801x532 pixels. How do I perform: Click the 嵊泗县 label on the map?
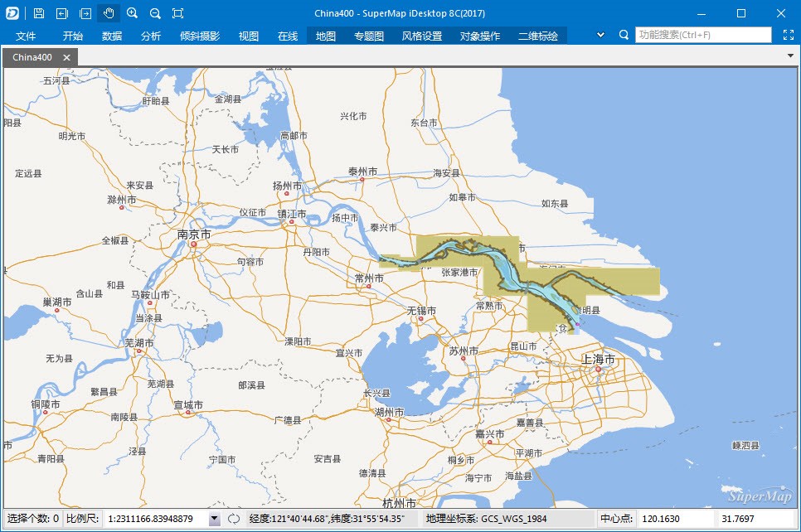(745, 445)
